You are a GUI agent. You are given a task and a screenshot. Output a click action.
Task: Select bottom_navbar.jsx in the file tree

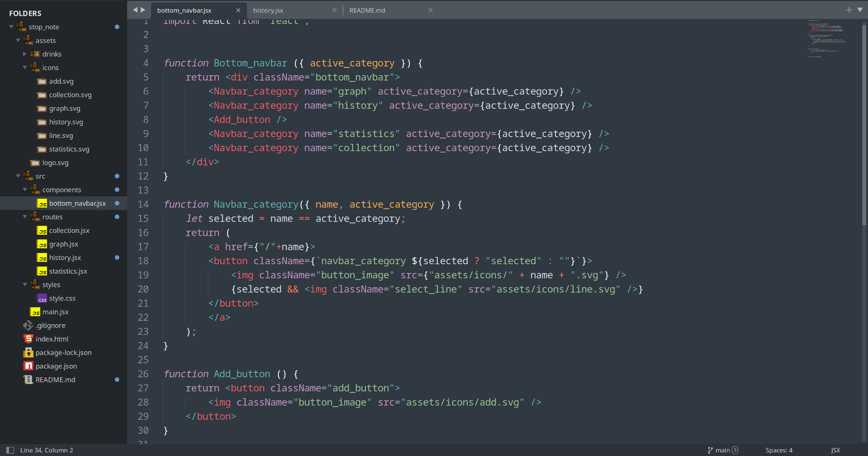coord(77,203)
